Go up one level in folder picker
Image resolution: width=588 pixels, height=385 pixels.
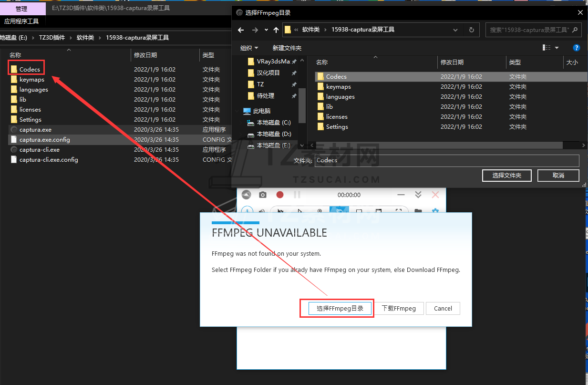(x=276, y=30)
